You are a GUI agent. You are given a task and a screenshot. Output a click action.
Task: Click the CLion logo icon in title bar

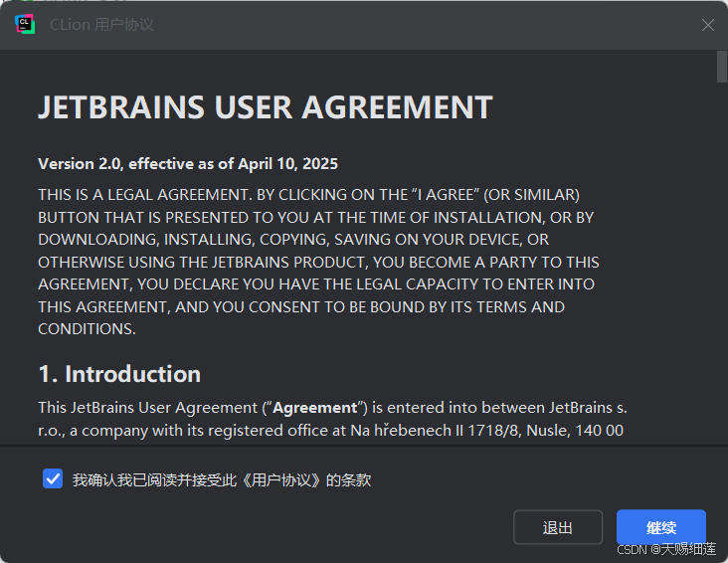(25, 24)
